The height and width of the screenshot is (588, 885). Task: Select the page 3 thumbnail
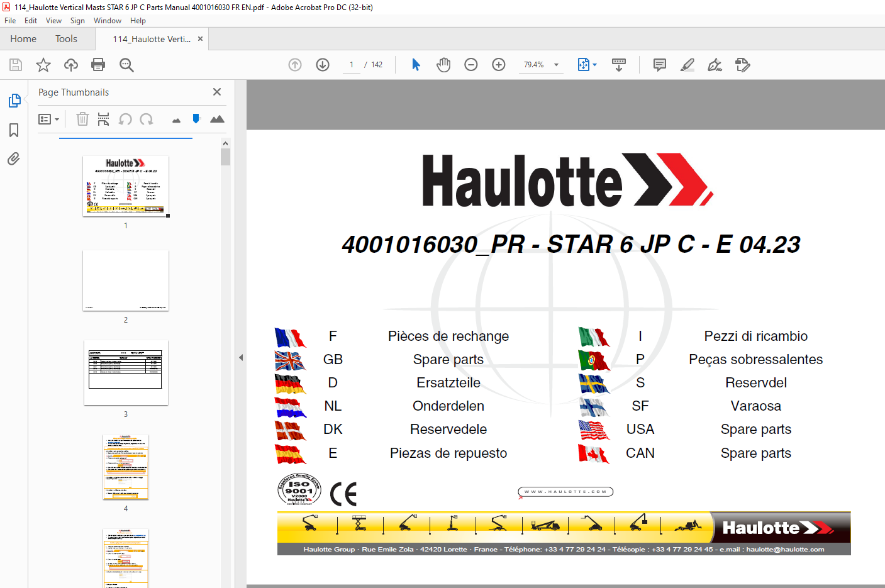[x=126, y=373]
